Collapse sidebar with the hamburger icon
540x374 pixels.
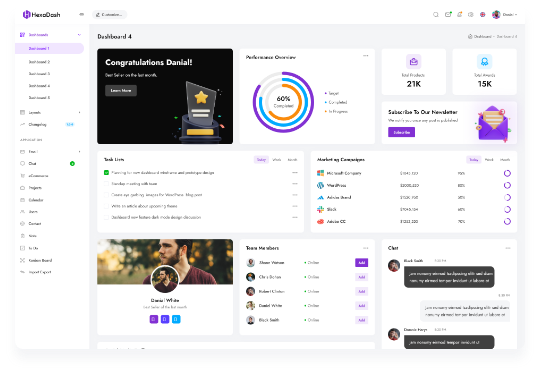click(82, 14)
